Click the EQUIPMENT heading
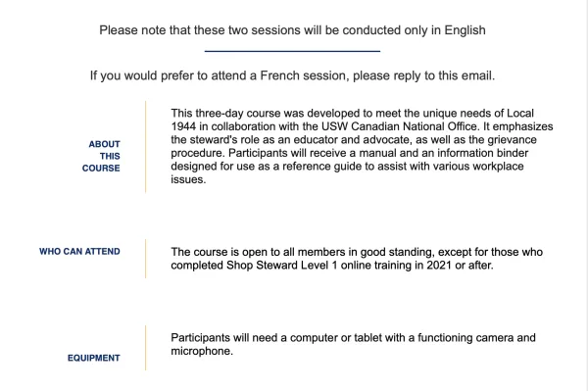 click(94, 358)
